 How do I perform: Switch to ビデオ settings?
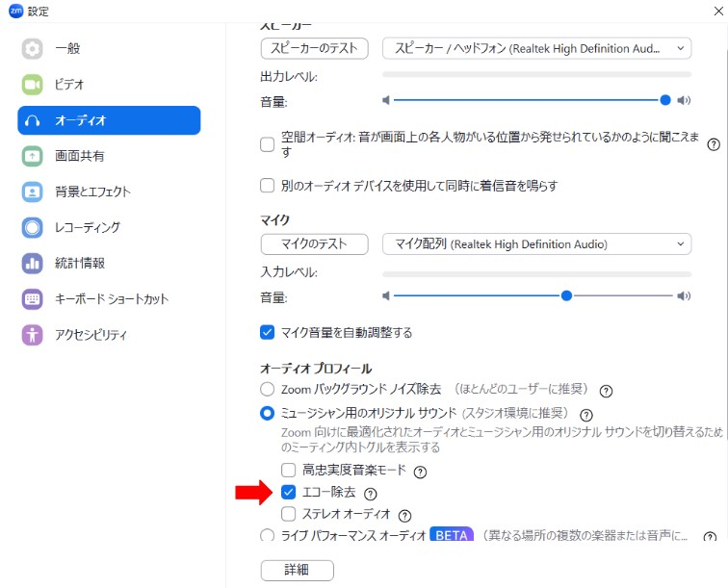pos(109,85)
